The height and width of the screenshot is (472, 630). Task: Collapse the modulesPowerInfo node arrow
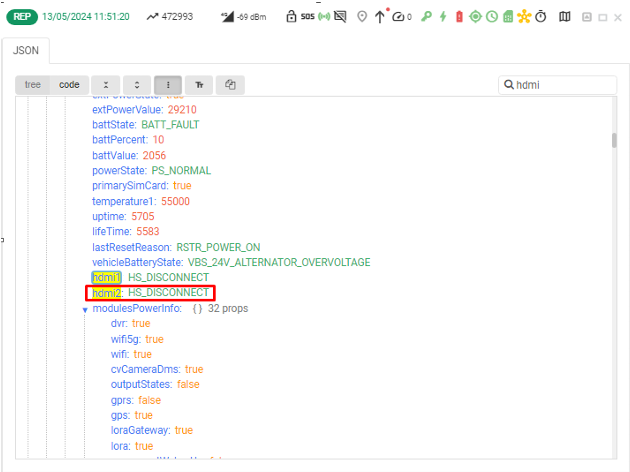coord(85,309)
